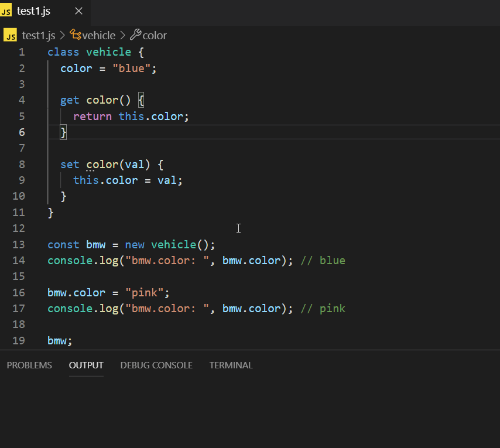Click line number 1 in the gutter

[22, 52]
